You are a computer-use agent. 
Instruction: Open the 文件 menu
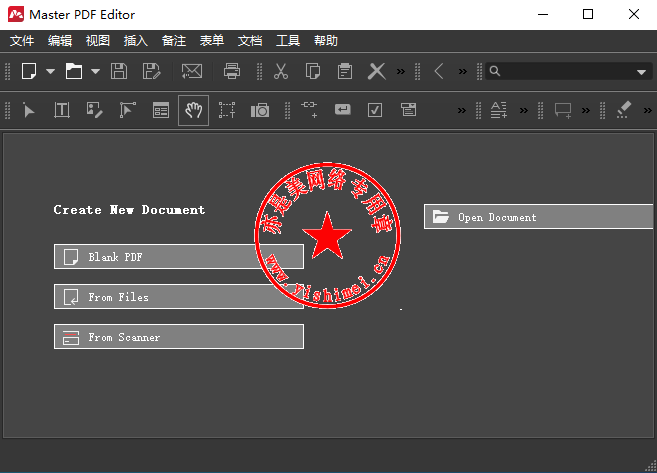tap(22, 41)
